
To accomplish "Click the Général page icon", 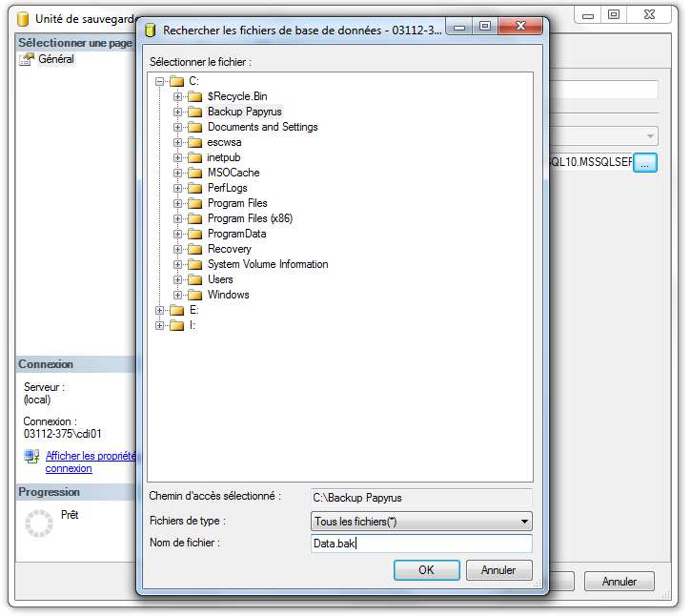I will [28, 59].
